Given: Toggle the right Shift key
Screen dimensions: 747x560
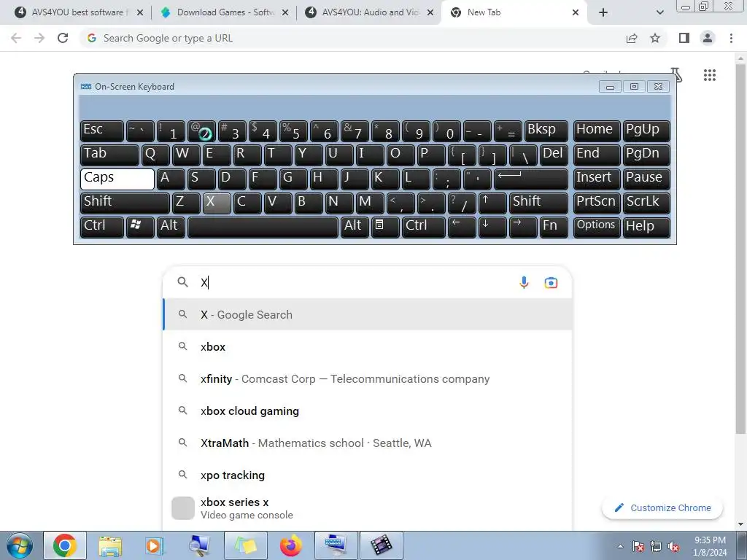Looking at the screenshot, I should (x=538, y=203).
